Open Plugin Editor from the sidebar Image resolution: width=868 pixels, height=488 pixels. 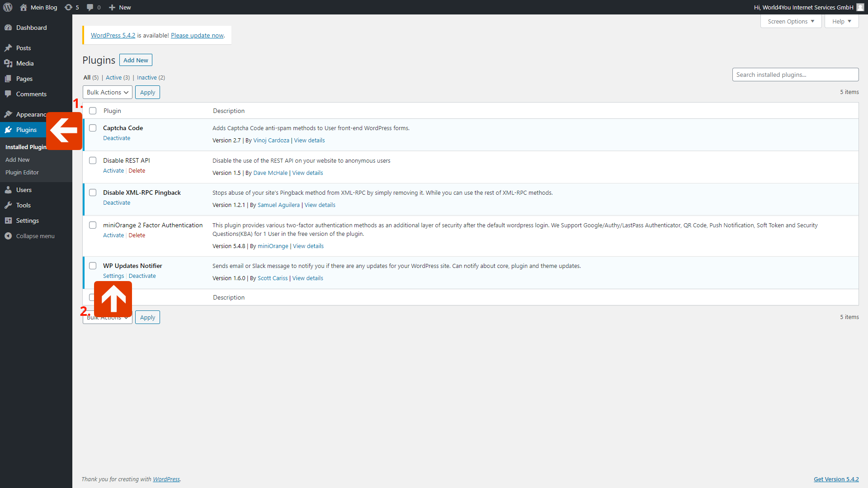22,172
